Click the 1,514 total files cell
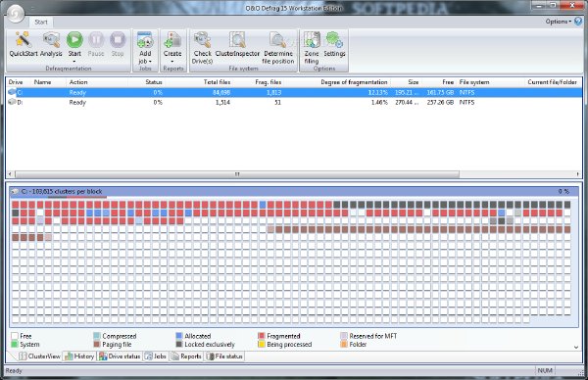 click(222, 102)
